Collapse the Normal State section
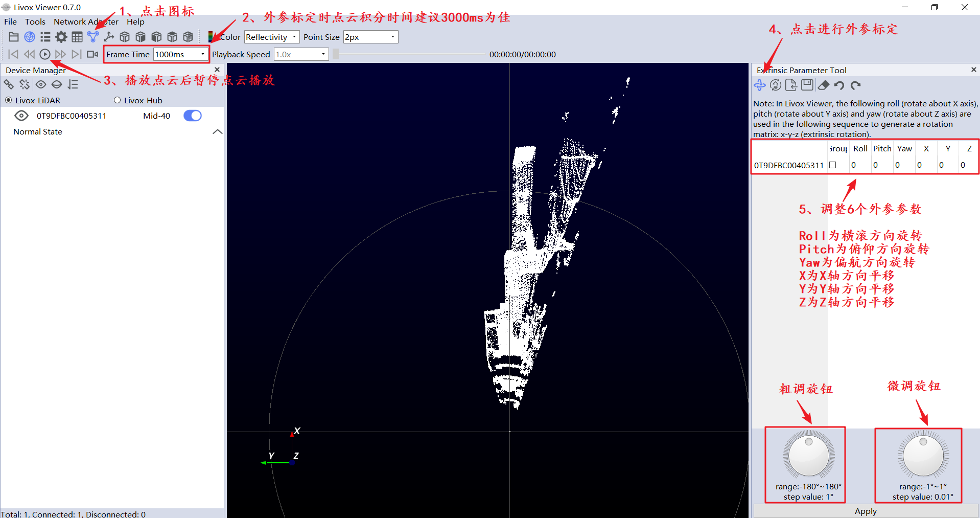 tap(217, 131)
